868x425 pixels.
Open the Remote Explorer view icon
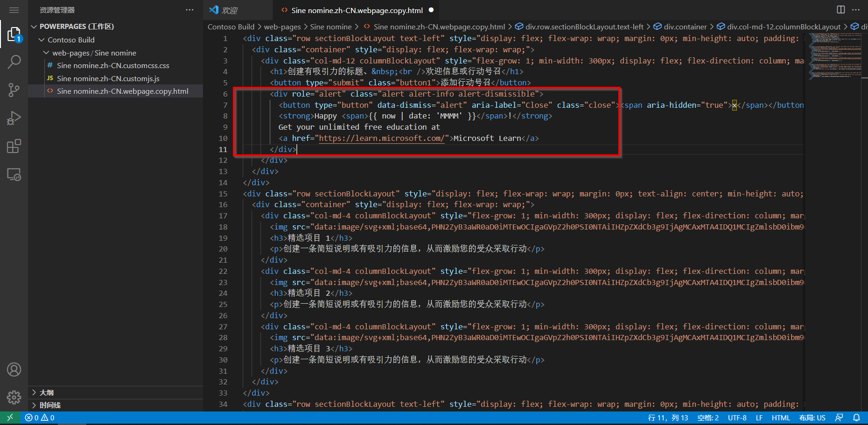(14, 174)
